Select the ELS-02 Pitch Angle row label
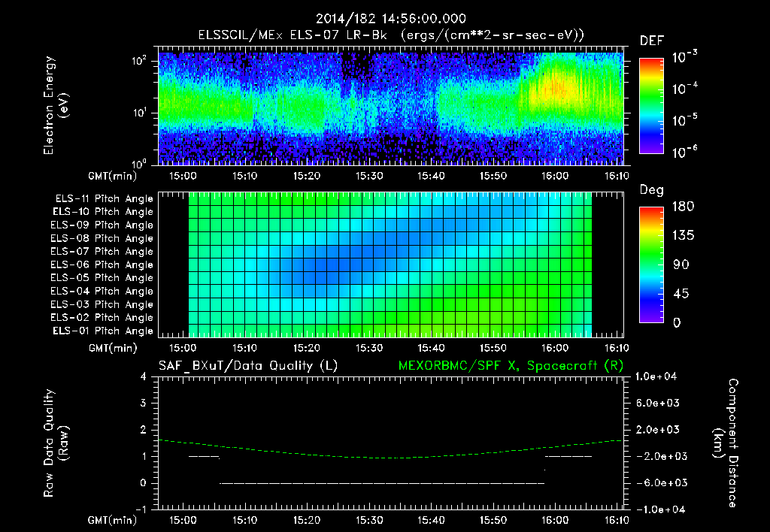Image resolution: width=770 pixels, height=532 pixels. coord(102,318)
